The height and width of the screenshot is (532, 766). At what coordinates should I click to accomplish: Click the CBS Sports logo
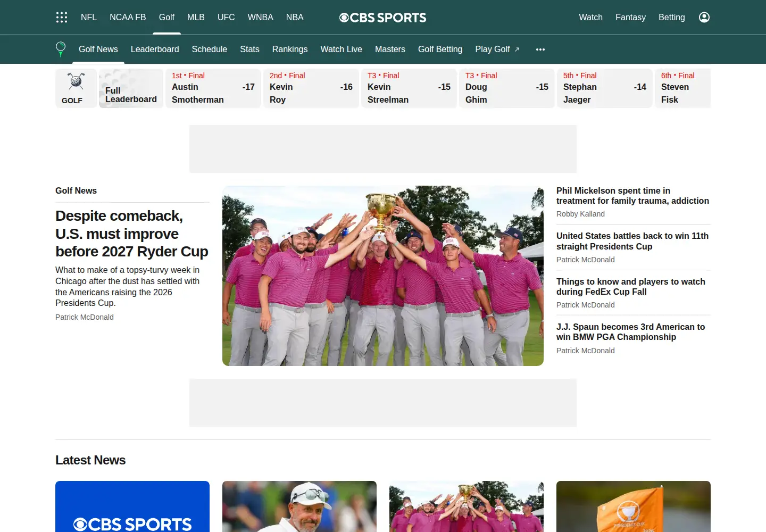coord(383,18)
